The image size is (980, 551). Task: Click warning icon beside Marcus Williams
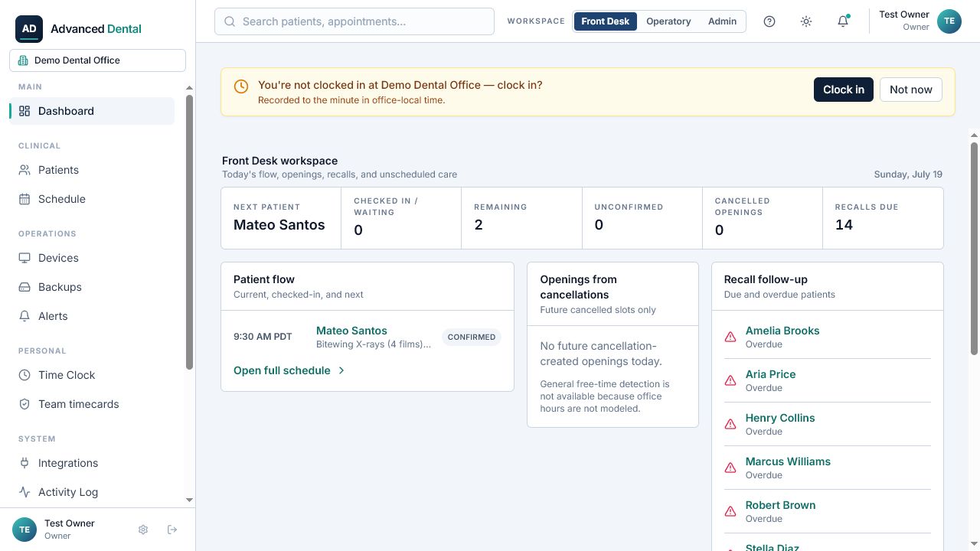[730, 468]
